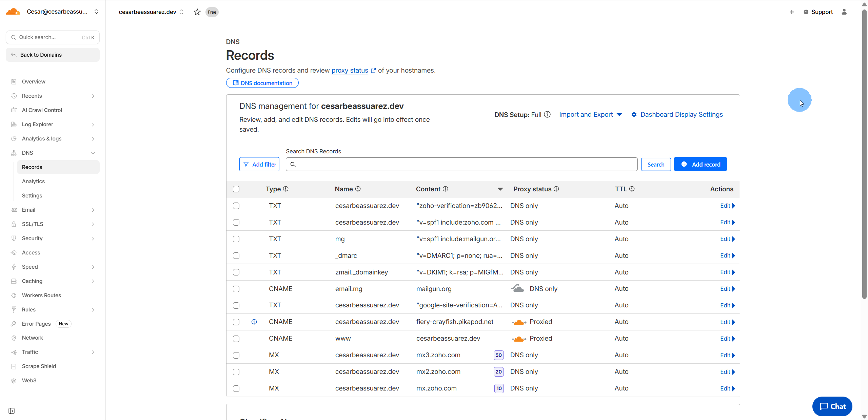Click the info icon beside DNS Setup Full
Viewport: 868px width, 420px height.
click(x=547, y=114)
